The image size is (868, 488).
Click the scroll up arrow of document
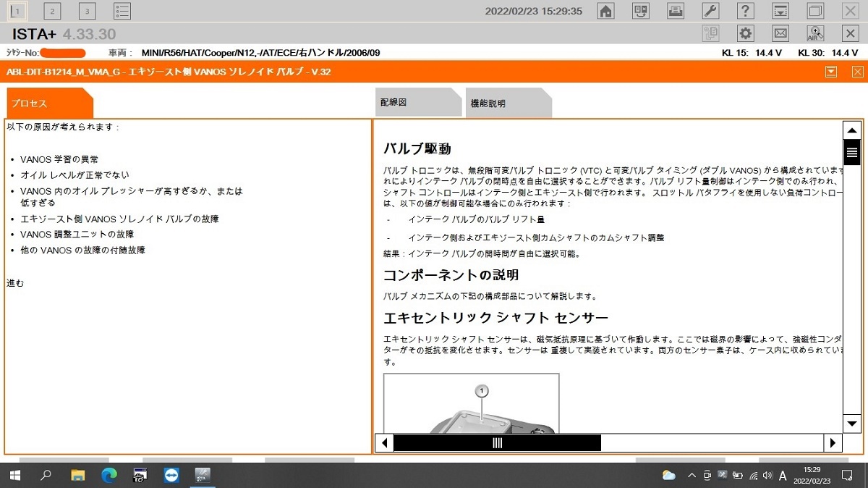852,130
